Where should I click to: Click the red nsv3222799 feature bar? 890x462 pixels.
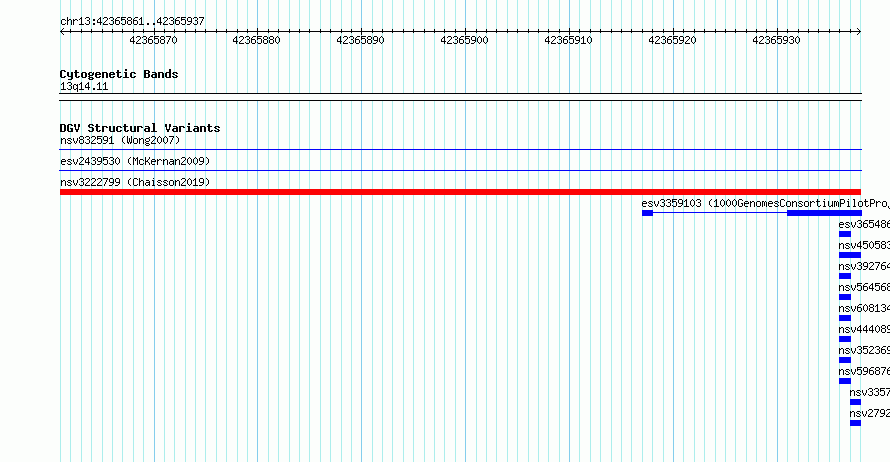pos(460,192)
